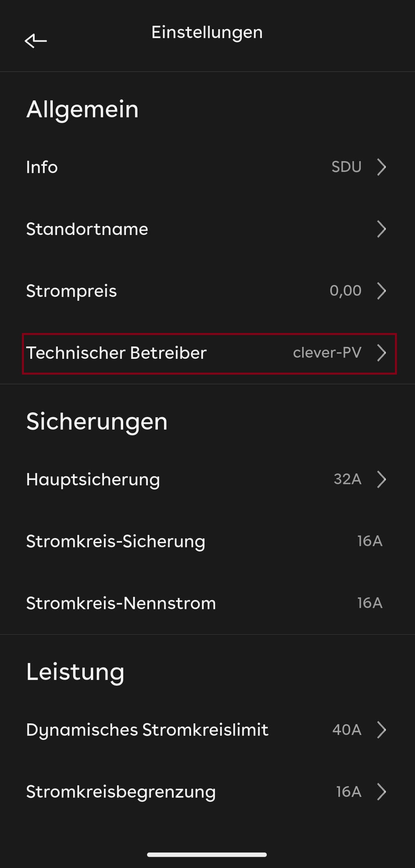The width and height of the screenshot is (415, 868).
Task: Select the 32A Hauptsicherung value
Action: tap(347, 479)
